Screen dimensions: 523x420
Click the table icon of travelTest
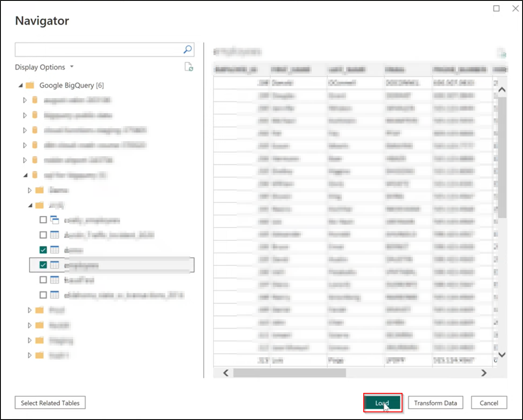pos(54,280)
